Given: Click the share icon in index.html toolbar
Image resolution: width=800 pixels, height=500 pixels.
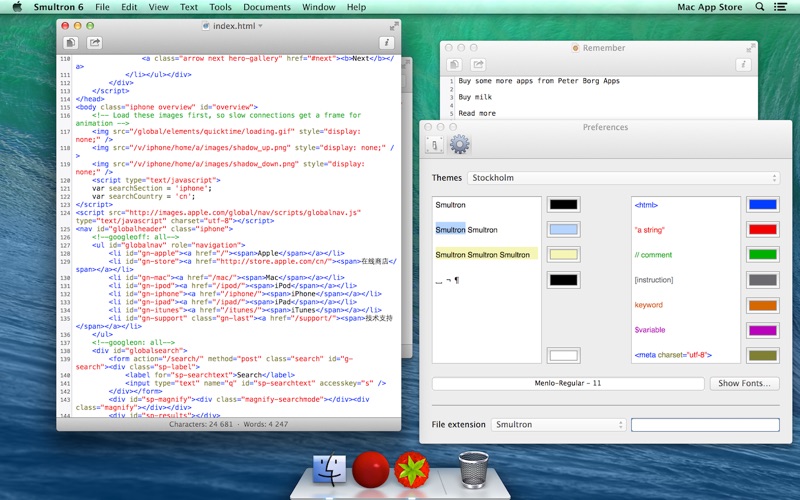Looking at the screenshot, I should pos(94,43).
